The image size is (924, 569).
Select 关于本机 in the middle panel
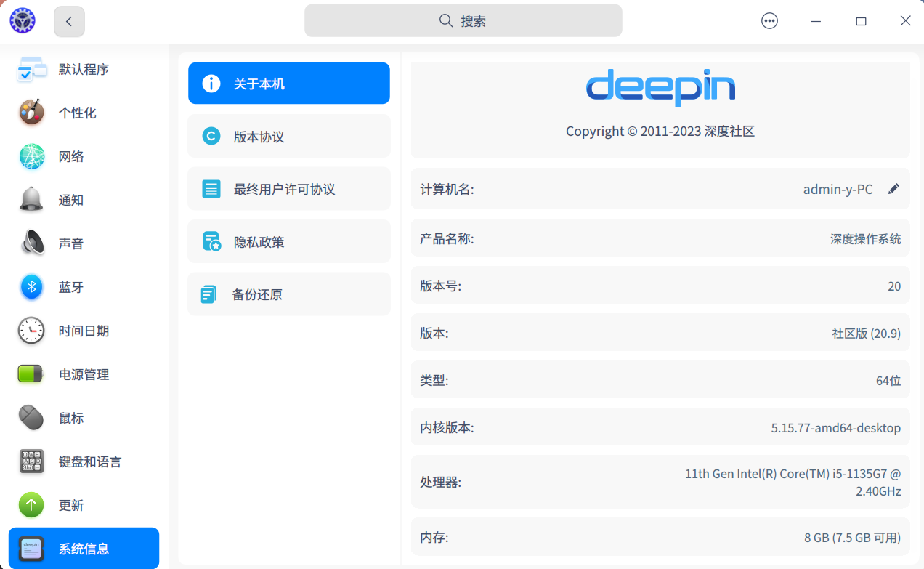pyautogui.click(x=288, y=83)
